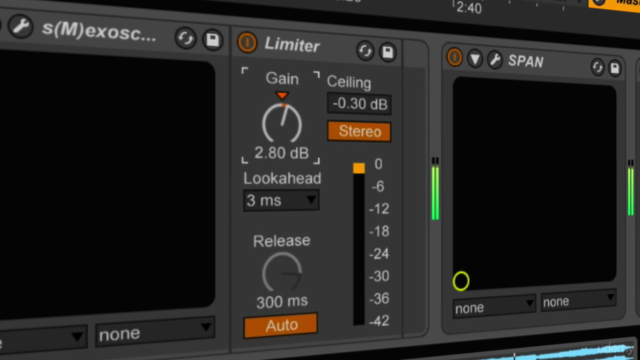
Task: Click the Ceiling -0.30 dB field
Action: [x=359, y=104]
